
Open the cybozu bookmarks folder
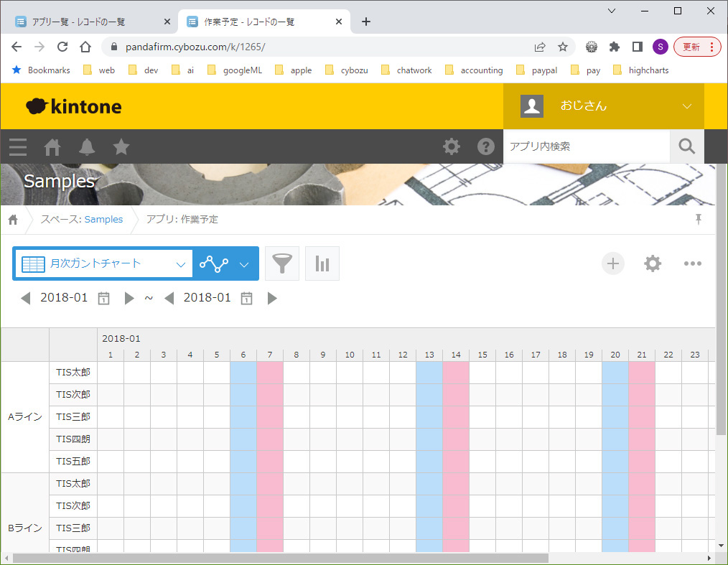(x=347, y=70)
